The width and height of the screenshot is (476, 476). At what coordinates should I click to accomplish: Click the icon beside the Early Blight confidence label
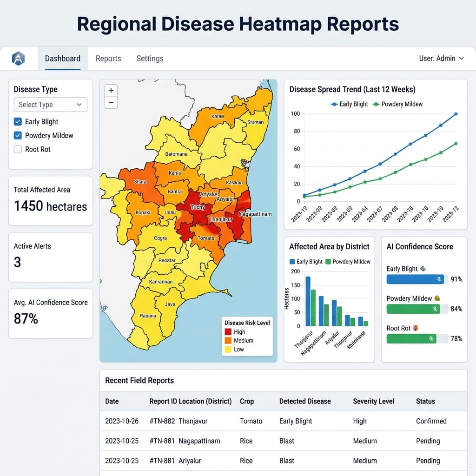tap(423, 269)
